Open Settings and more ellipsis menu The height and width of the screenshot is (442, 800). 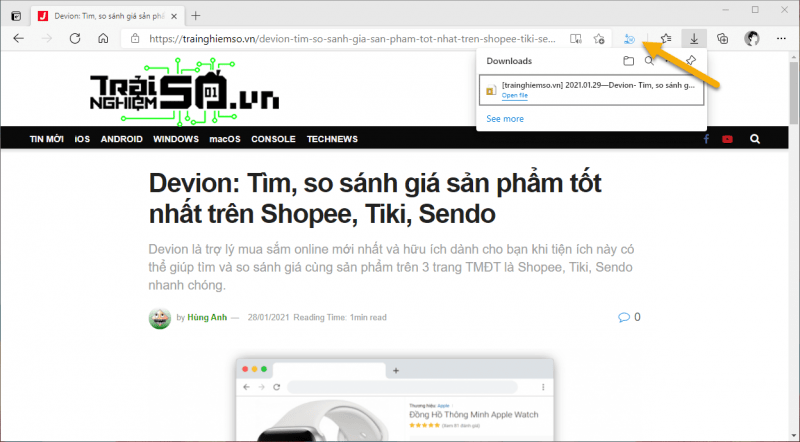[x=780, y=39]
